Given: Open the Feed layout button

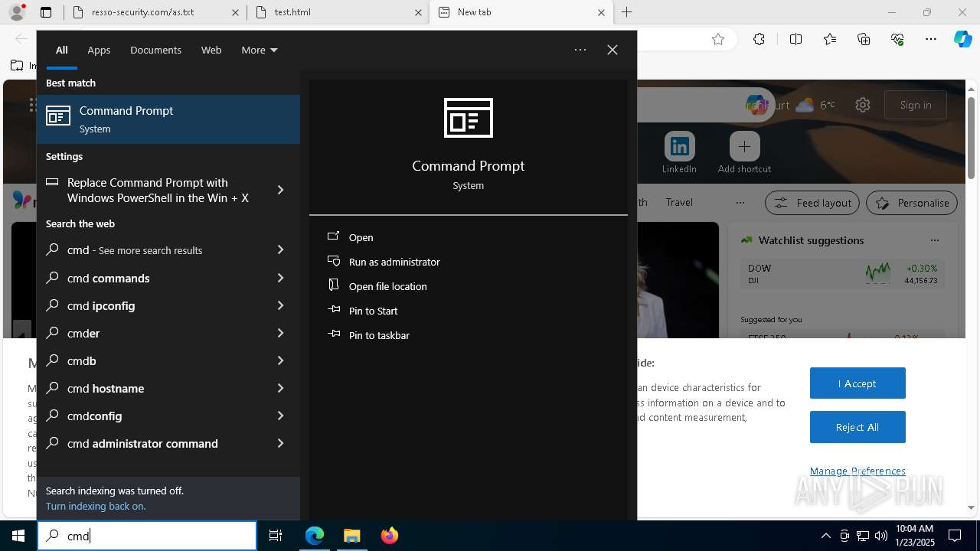Looking at the screenshot, I should point(813,203).
